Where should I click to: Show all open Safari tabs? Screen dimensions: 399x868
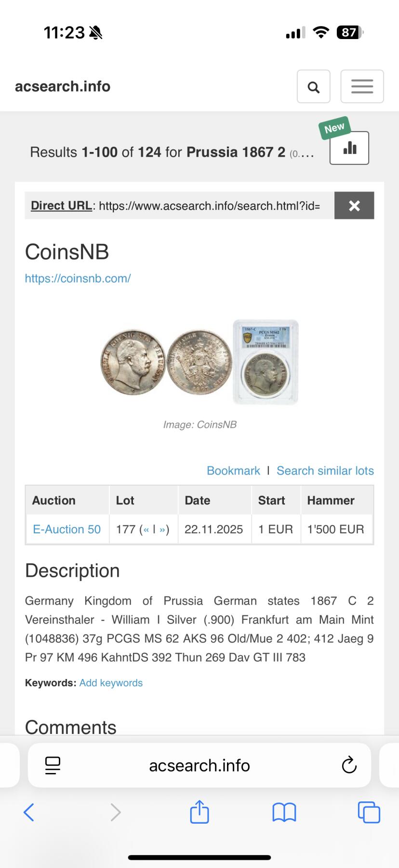pos(369,813)
